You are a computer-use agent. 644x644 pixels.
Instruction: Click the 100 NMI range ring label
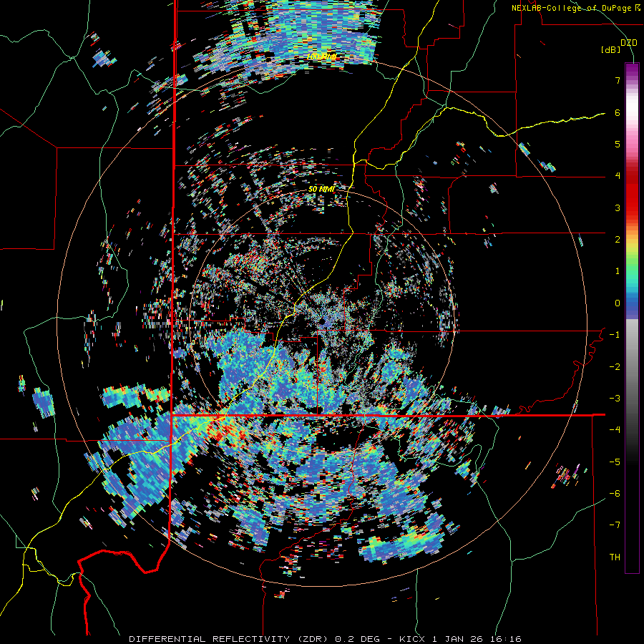(x=321, y=57)
